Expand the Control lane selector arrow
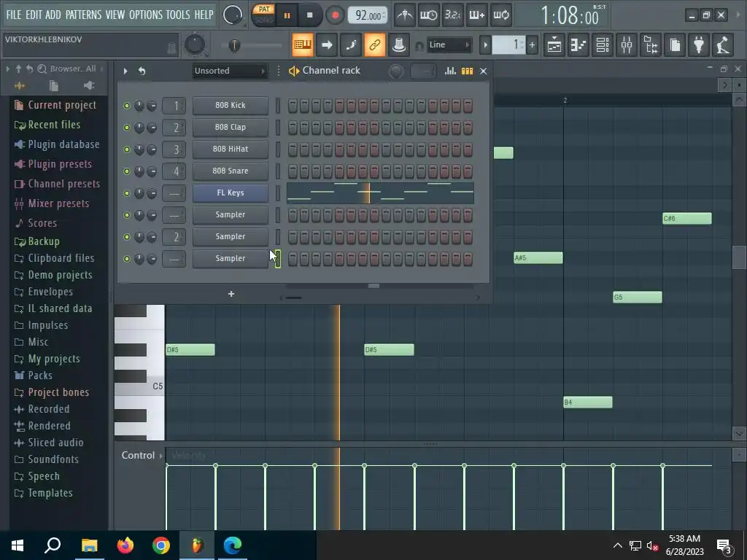This screenshot has width=747, height=560. tap(161, 456)
